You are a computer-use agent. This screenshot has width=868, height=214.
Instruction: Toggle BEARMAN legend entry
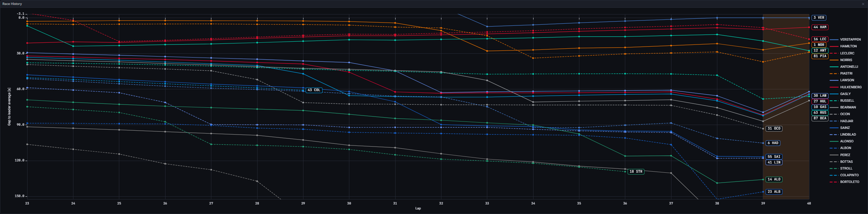click(843, 107)
